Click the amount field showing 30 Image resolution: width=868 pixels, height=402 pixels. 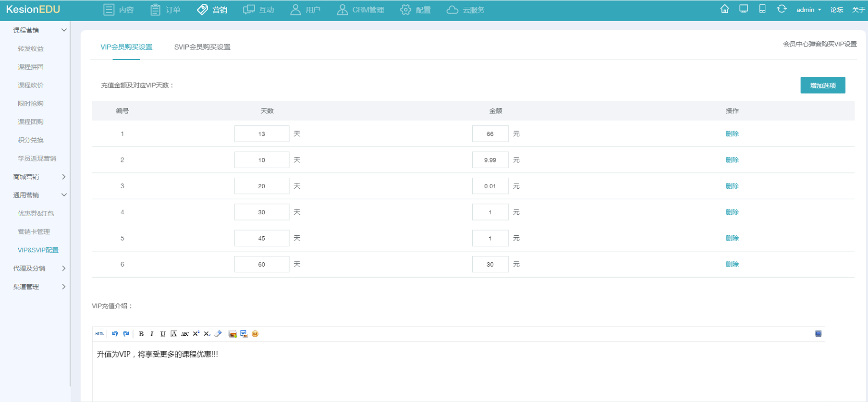coord(490,264)
